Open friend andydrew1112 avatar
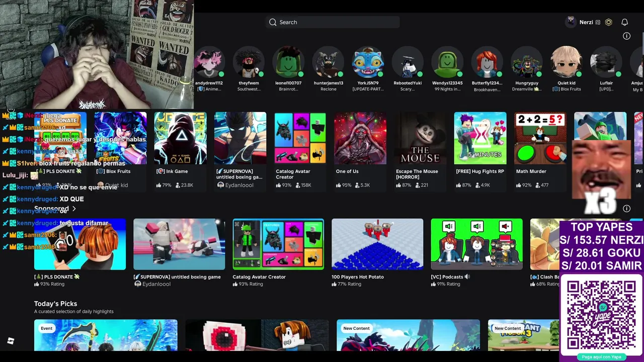The width and height of the screenshot is (644, 362). [x=209, y=62]
